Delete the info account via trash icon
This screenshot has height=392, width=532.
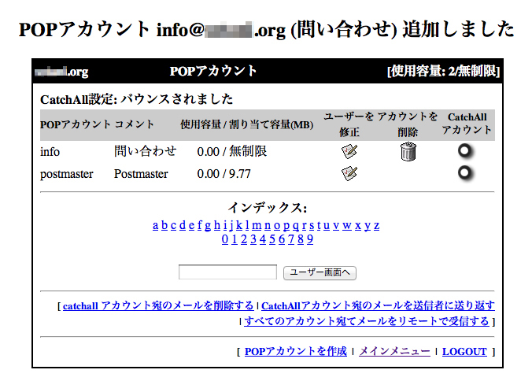408,151
